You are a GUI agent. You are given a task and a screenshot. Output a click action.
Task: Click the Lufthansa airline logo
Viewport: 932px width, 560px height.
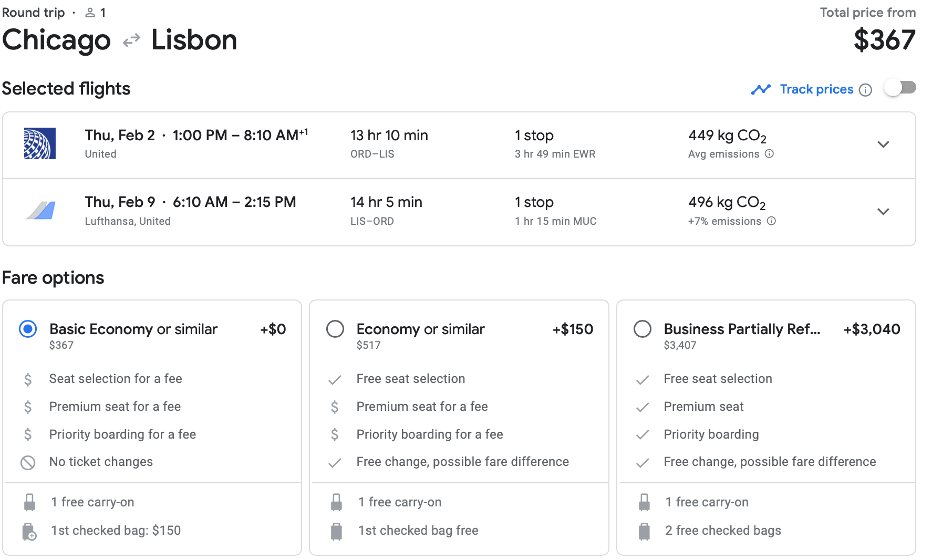tap(41, 211)
